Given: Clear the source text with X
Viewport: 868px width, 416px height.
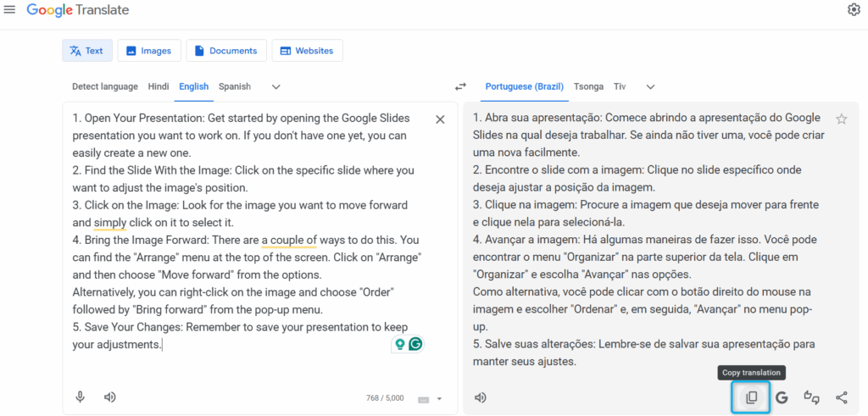Looking at the screenshot, I should [x=440, y=119].
